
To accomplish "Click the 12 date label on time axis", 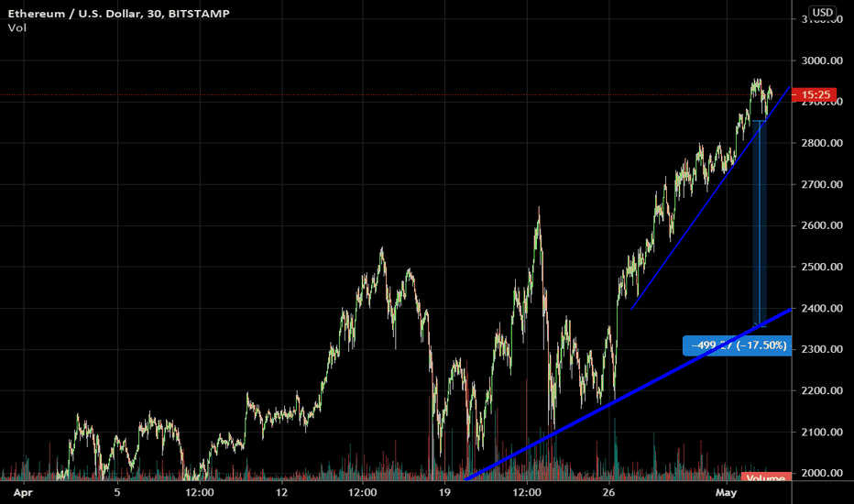I will point(281,493).
